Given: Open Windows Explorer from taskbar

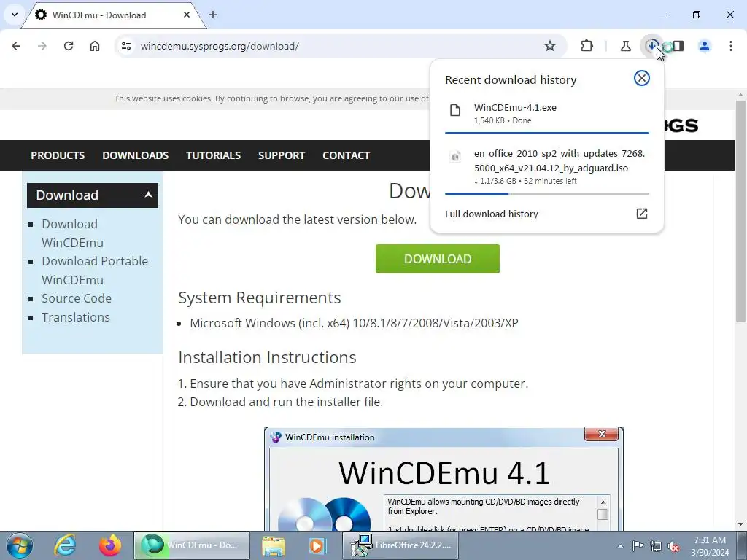Looking at the screenshot, I should click(273, 545).
